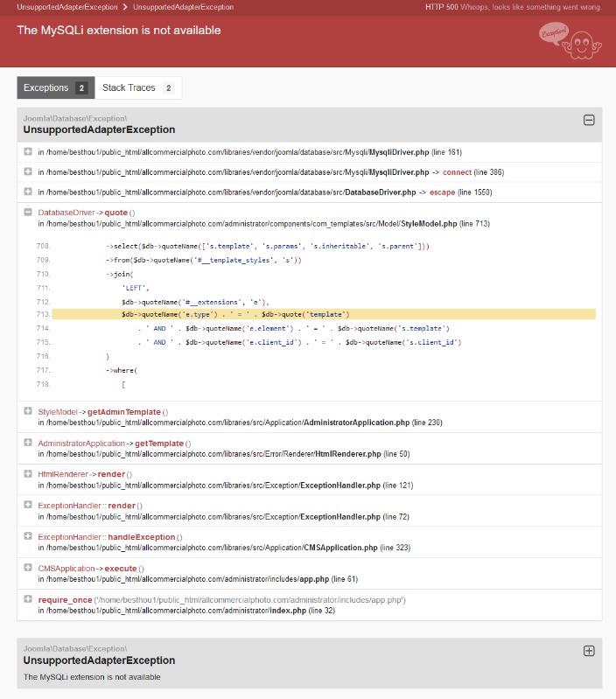Screen dimensions: 616x699
Task: Click the 'execute' method name
Action: [x=121, y=569]
